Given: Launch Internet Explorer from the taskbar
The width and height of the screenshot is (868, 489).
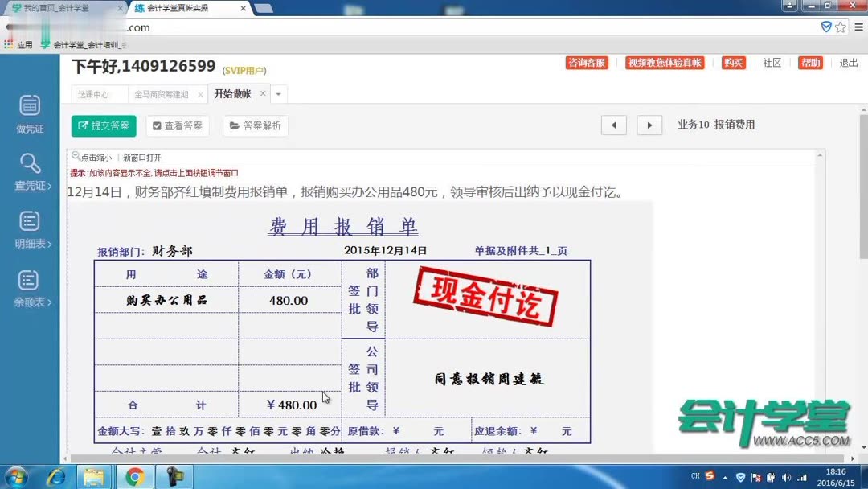Looking at the screenshot, I should (55, 477).
